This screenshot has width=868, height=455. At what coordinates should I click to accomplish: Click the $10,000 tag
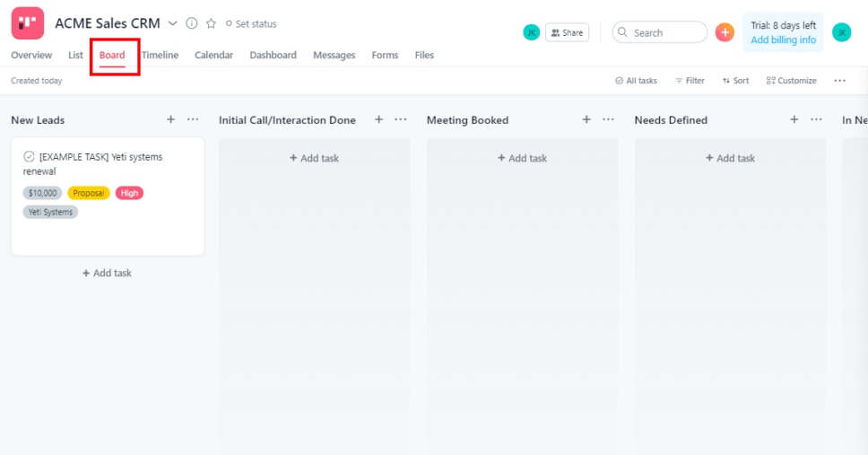(43, 193)
